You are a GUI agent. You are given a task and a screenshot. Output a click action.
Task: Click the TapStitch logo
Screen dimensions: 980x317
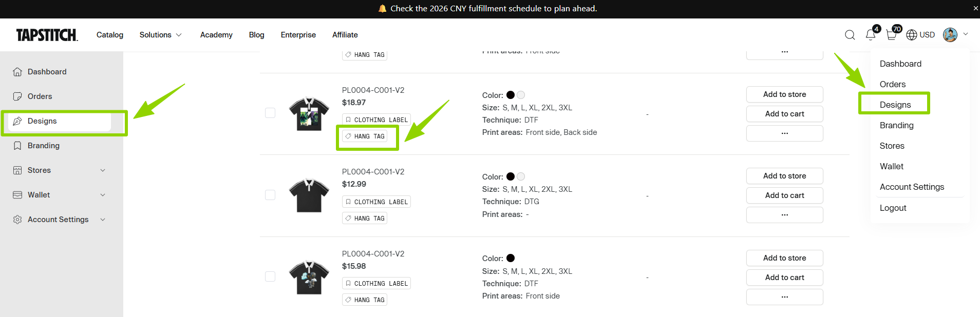coord(47,35)
